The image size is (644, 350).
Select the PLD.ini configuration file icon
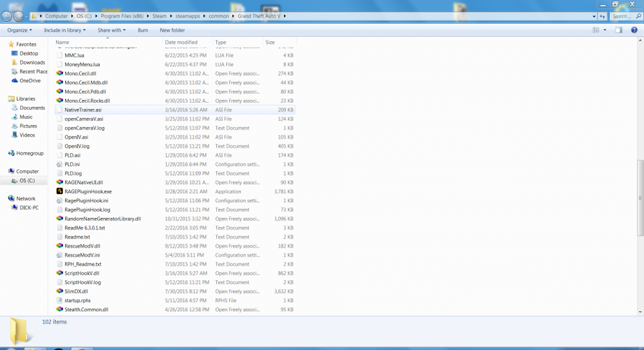pos(59,164)
